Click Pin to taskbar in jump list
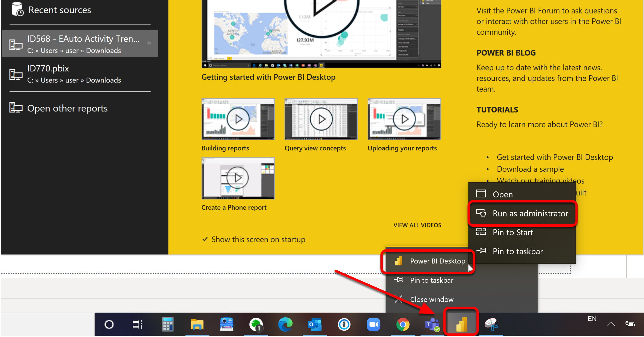Screen dimensions: 644x337 tap(461, 280)
